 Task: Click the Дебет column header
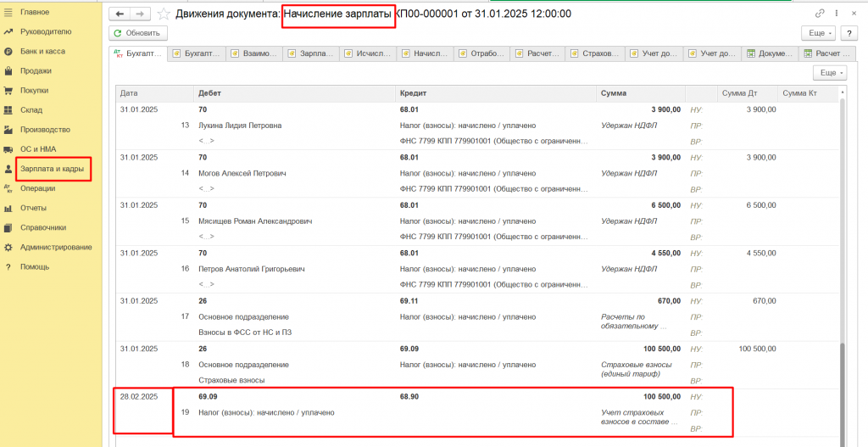click(294, 93)
